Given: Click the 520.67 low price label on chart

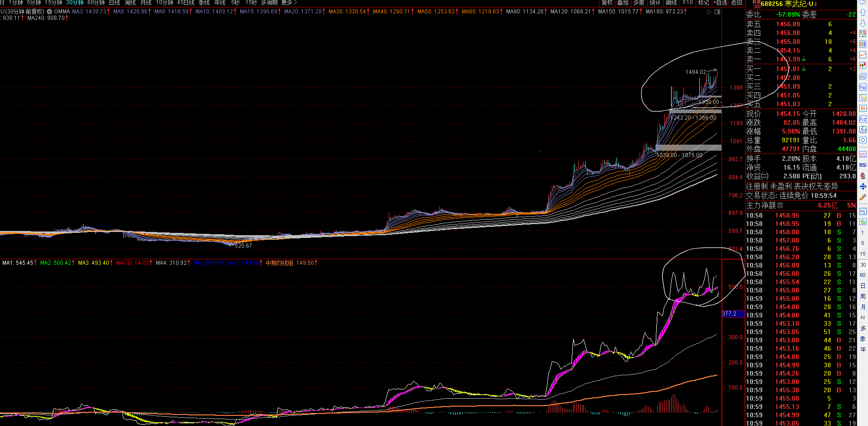Looking at the screenshot, I should pyautogui.click(x=244, y=246).
